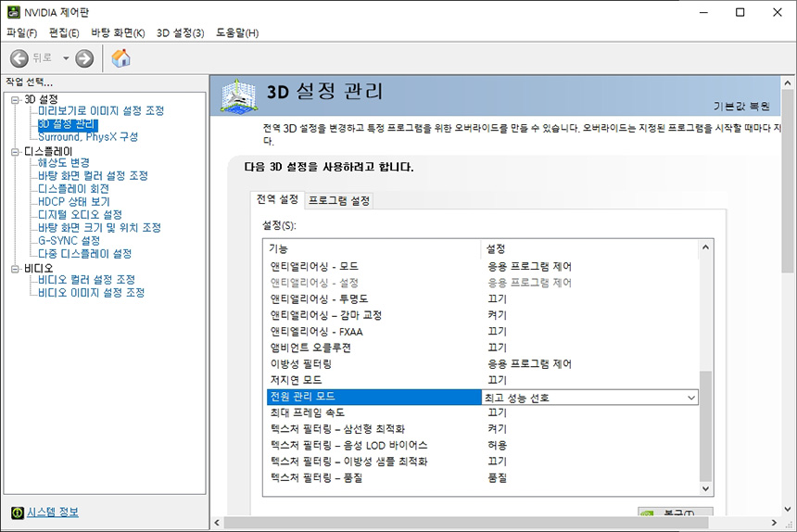Collapse the 디스플레이 tree node
This screenshot has width=797, height=532.
(15, 152)
